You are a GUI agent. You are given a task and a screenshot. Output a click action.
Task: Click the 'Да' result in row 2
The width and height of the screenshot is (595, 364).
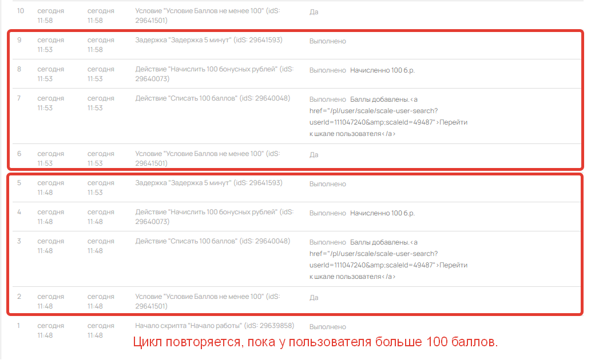pos(314,298)
